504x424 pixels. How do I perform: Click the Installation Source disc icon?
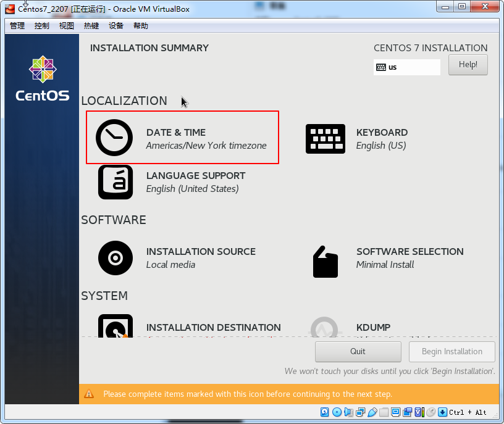(x=115, y=258)
